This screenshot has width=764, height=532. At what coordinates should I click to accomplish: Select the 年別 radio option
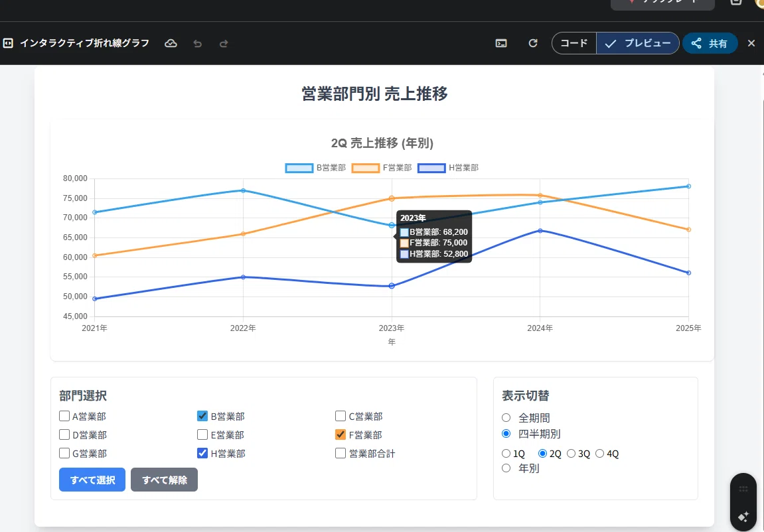point(506,468)
